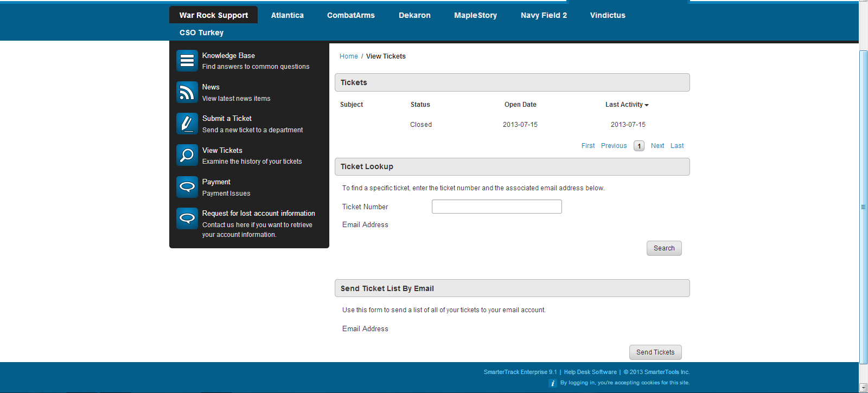Click the Ticket Lookup section header
Screen dimensions: 868x393
(512, 167)
